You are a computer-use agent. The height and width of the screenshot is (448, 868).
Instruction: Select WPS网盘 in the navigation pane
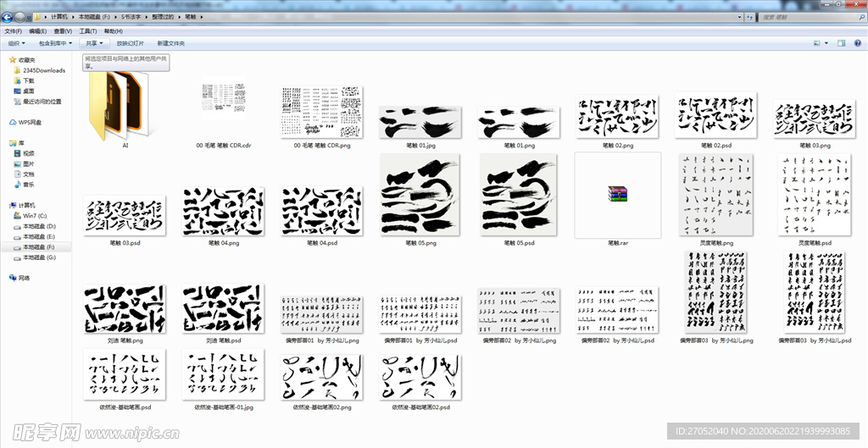click(x=29, y=122)
